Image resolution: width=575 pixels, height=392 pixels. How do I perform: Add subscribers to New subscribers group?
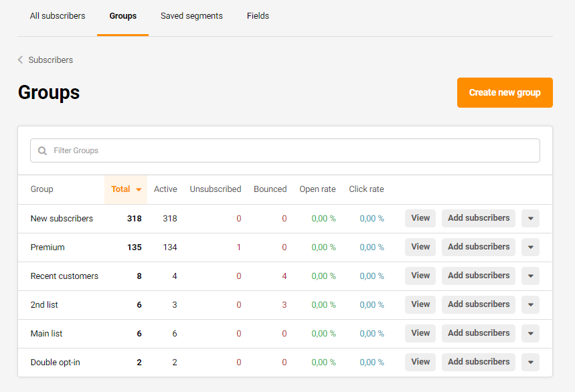pos(478,218)
